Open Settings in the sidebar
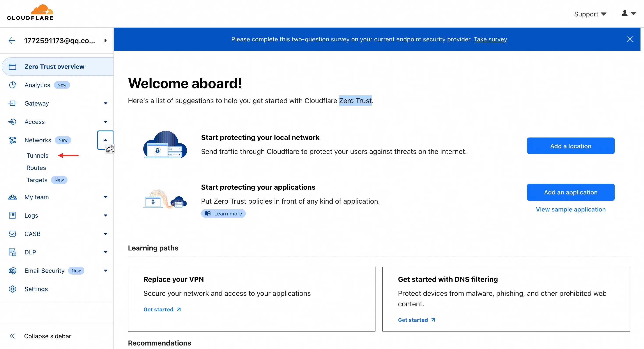This screenshot has width=644, height=349. point(36,289)
